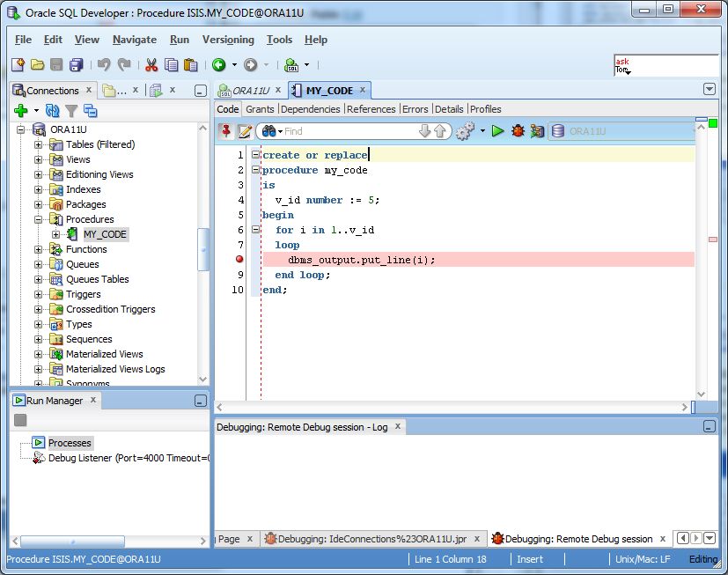Open New Connection dropdown arrow
728x575 pixels.
(36, 111)
